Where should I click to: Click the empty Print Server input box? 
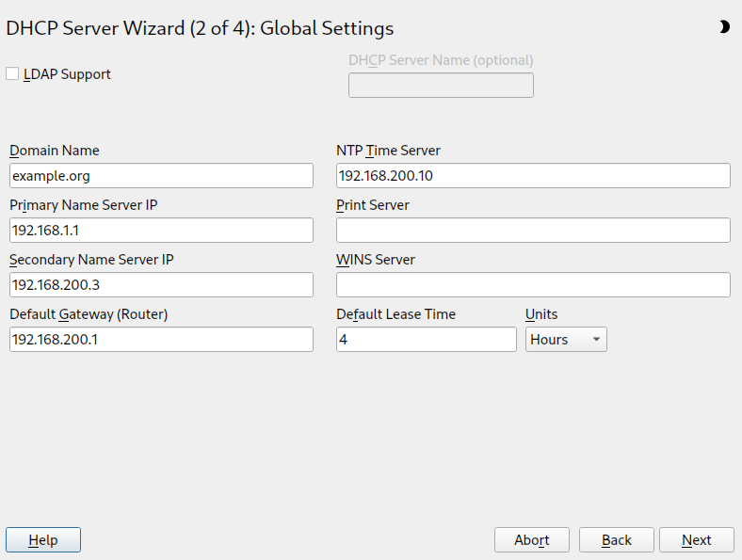click(533, 231)
